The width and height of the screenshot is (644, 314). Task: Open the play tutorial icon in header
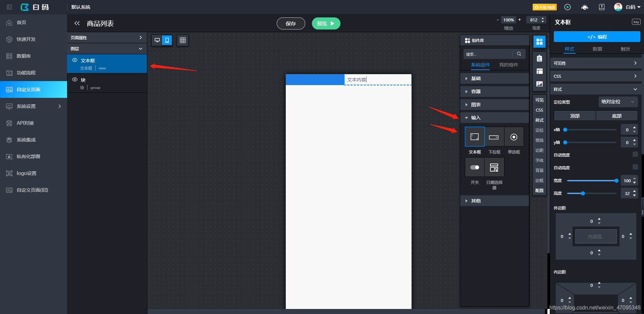568,7
